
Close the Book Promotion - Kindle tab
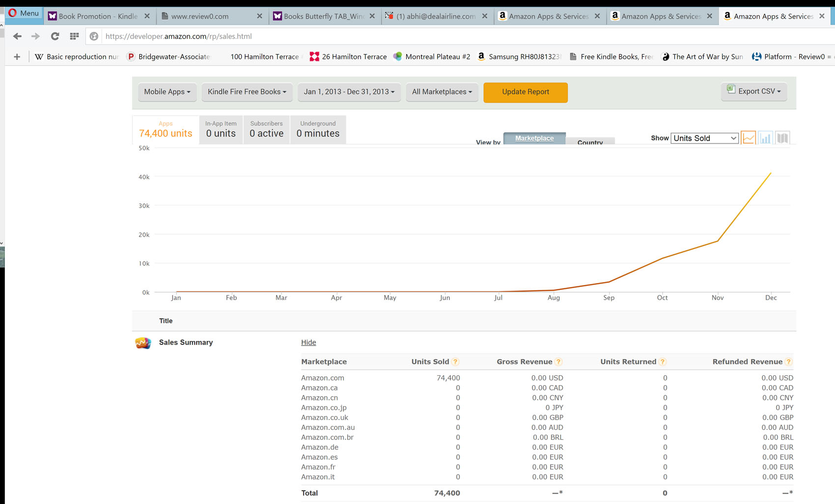[x=147, y=16]
